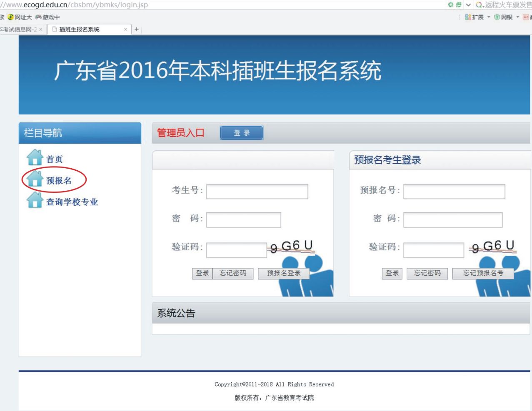This screenshot has width=532, height=411.
Task: Open a new browser tab with plus
Action: point(137,29)
